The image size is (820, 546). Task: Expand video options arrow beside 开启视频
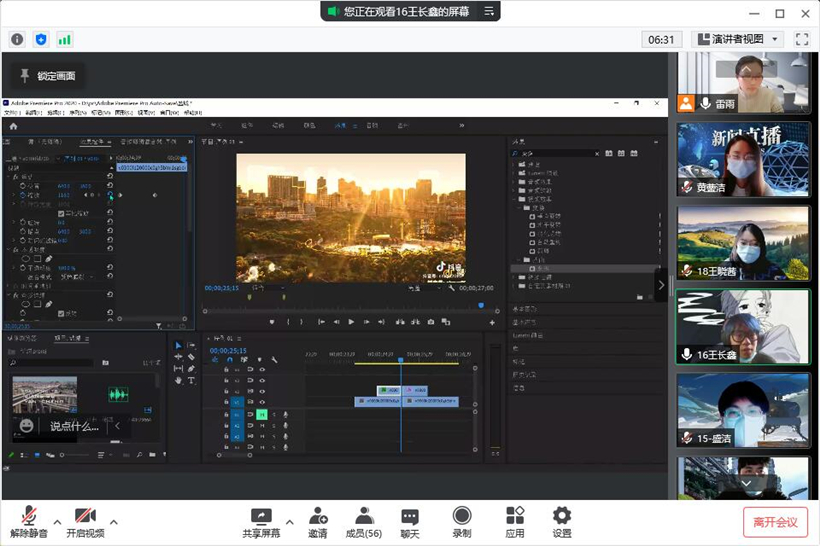point(113,521)
